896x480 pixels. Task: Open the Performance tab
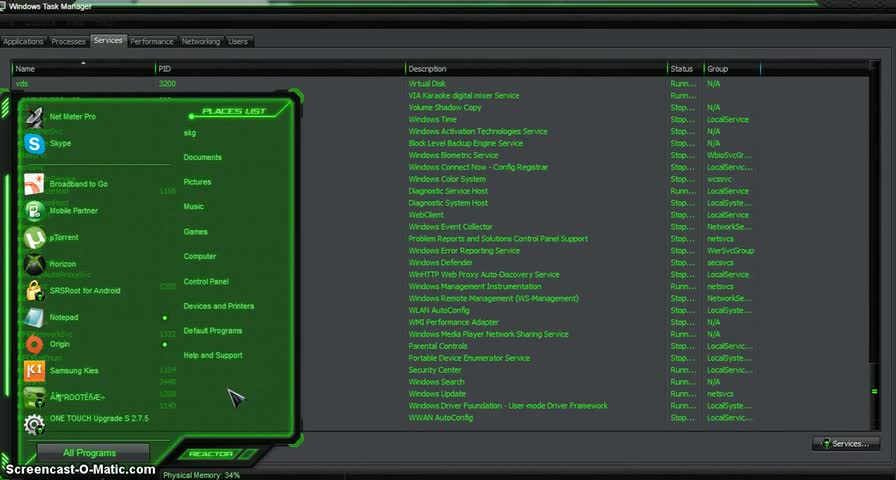[151, 42]
